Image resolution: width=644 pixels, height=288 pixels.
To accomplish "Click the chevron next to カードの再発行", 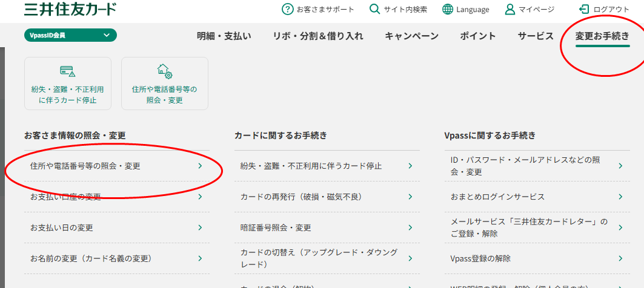I will [x=410, y=197].
